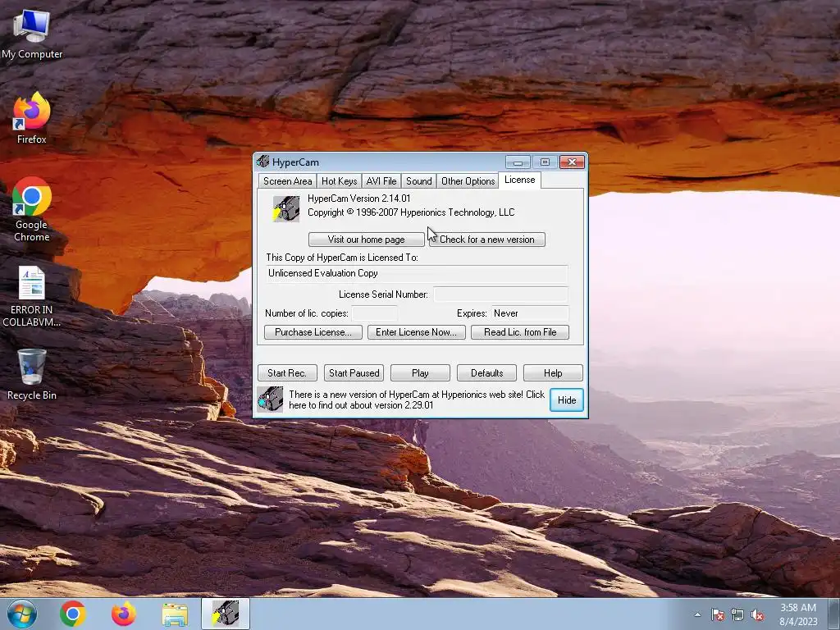Click Visit our home page button
The image size is (840, 630).
367,240
